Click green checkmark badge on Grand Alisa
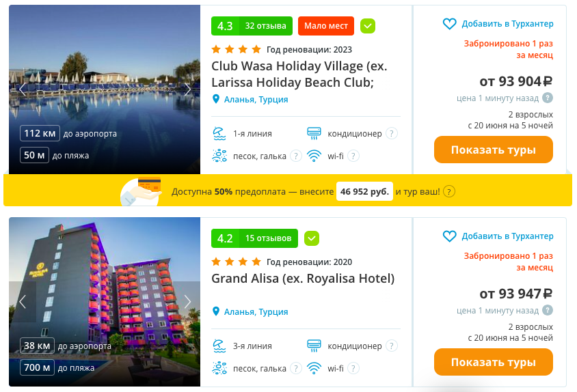The height and width of the screenshot is (392, 577). tap(312, 238)
